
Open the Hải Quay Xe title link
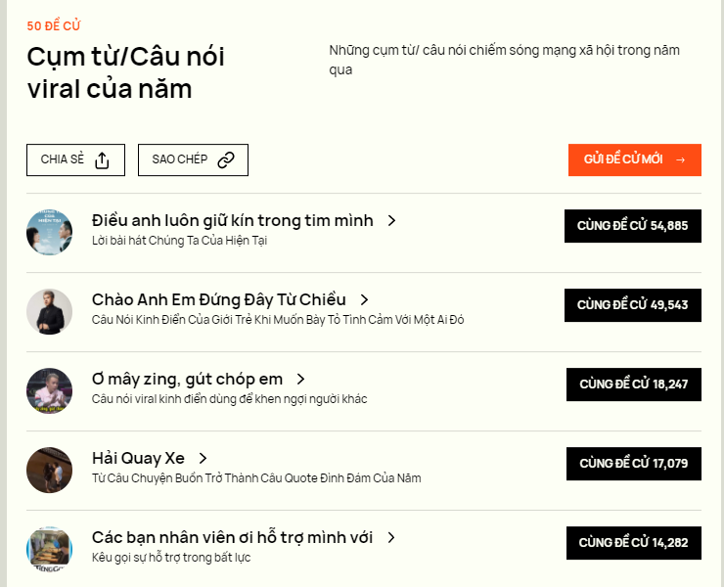(x=138, y=459)
